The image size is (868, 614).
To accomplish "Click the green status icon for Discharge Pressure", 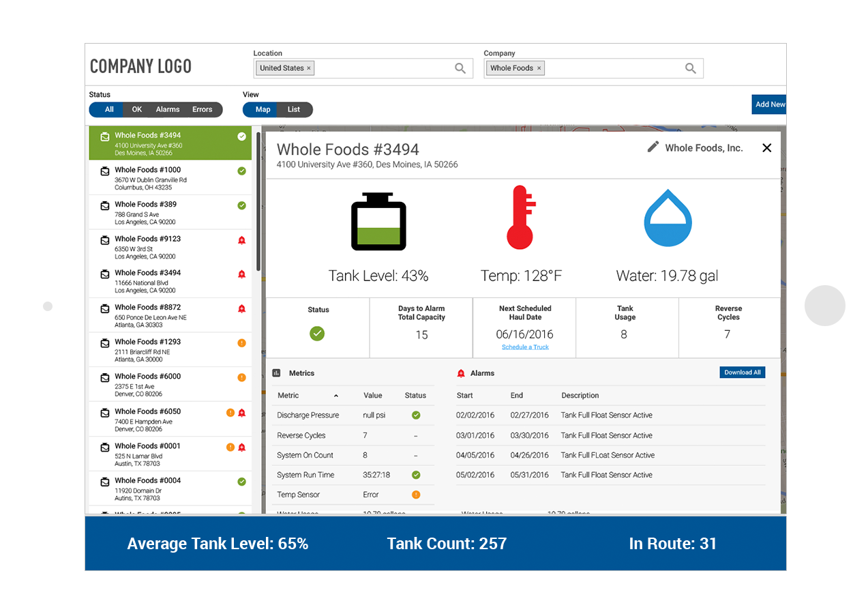I will click(416, 415).
